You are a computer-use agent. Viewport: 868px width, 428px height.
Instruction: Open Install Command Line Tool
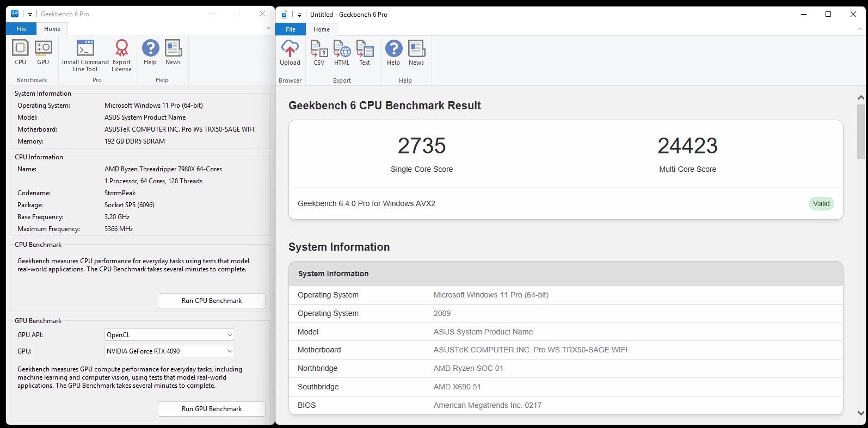85,55
